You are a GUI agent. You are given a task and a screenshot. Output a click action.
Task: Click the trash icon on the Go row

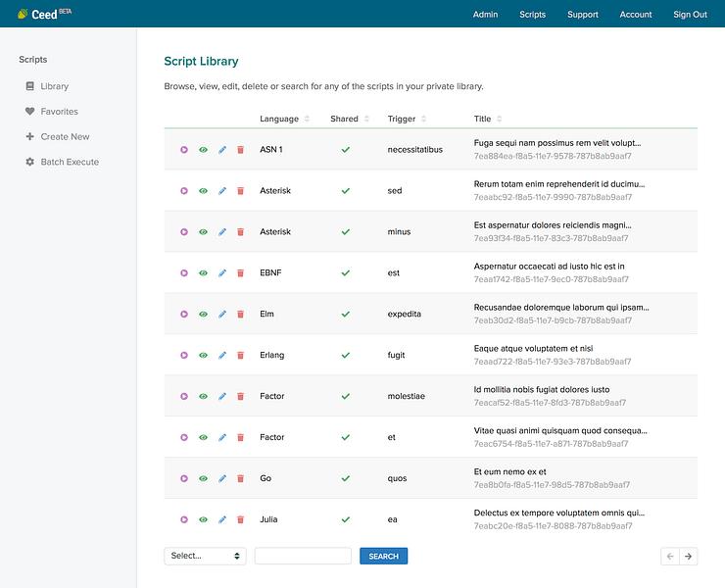click(240, 478)
